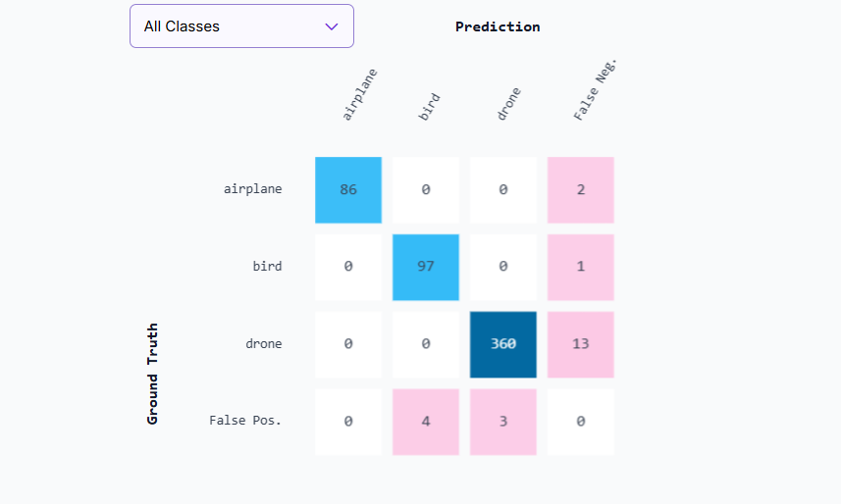This screenshot has width=841, height=504.
Task: Click the bird row label
Action: (x=267, y=266)
